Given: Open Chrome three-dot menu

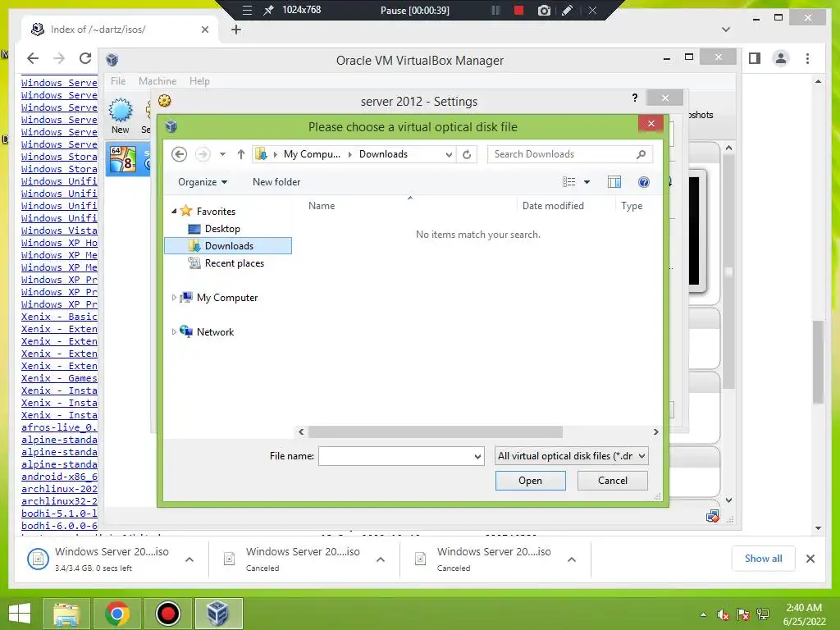Looking at the screenshot, I should tap(807, 58).
